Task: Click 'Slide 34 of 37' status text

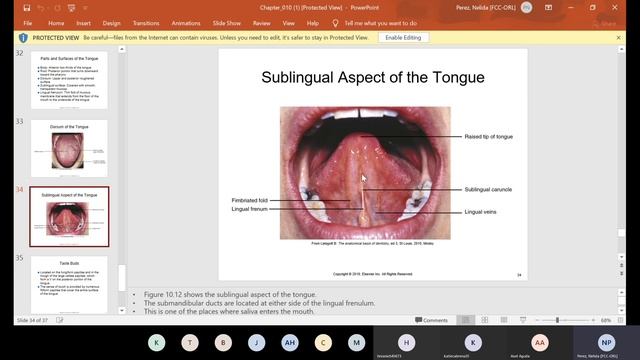Action: 32,320
